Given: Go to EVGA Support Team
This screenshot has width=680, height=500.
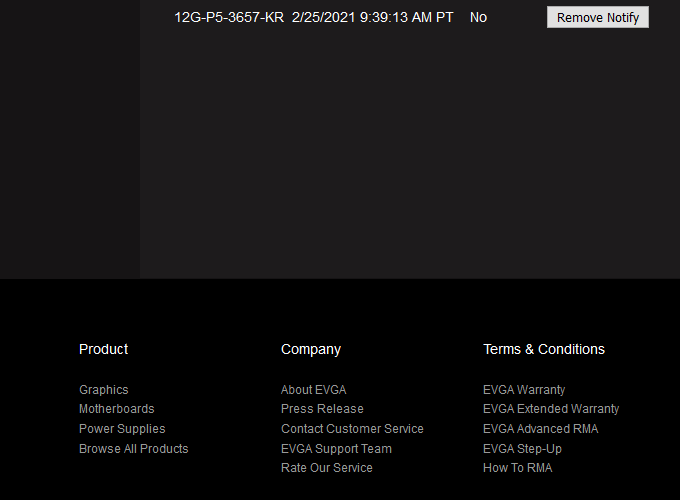Looking at the screenshot, I should pos(336,449).
